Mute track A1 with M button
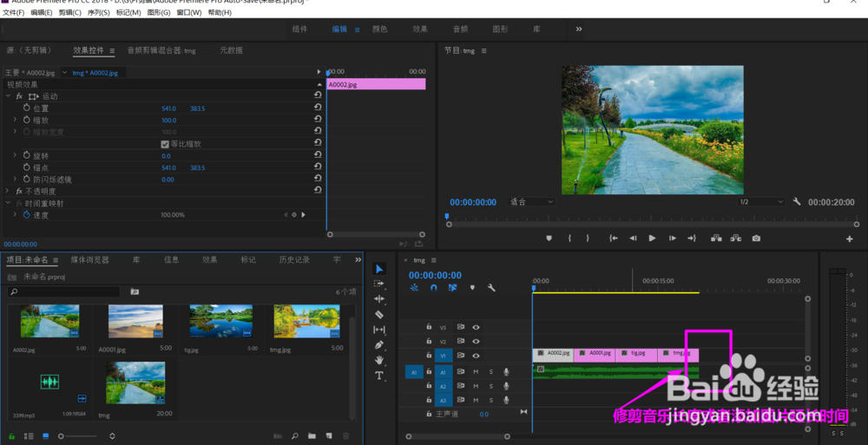Screen dimensions: 868x445 476,371
